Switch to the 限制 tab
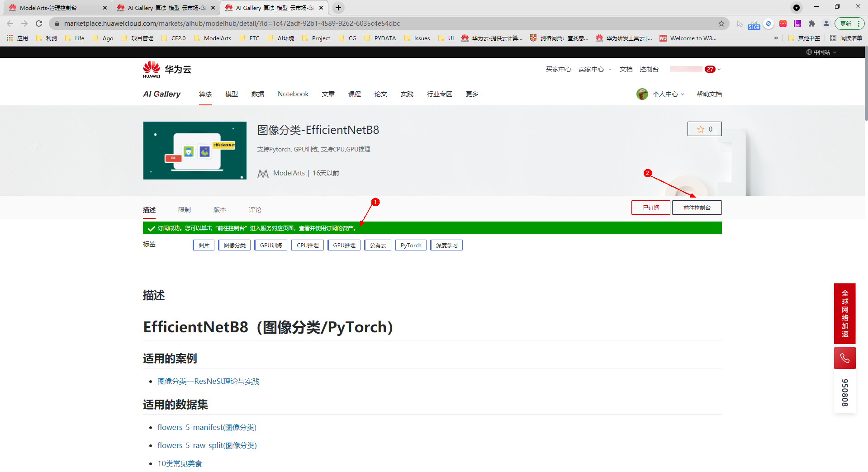This screenshot has width=868, height=472. [x=185, y=210]
